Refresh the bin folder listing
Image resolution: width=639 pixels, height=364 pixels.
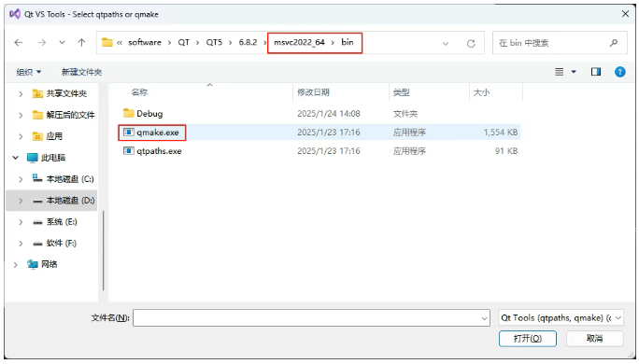[x=471, y=43]
